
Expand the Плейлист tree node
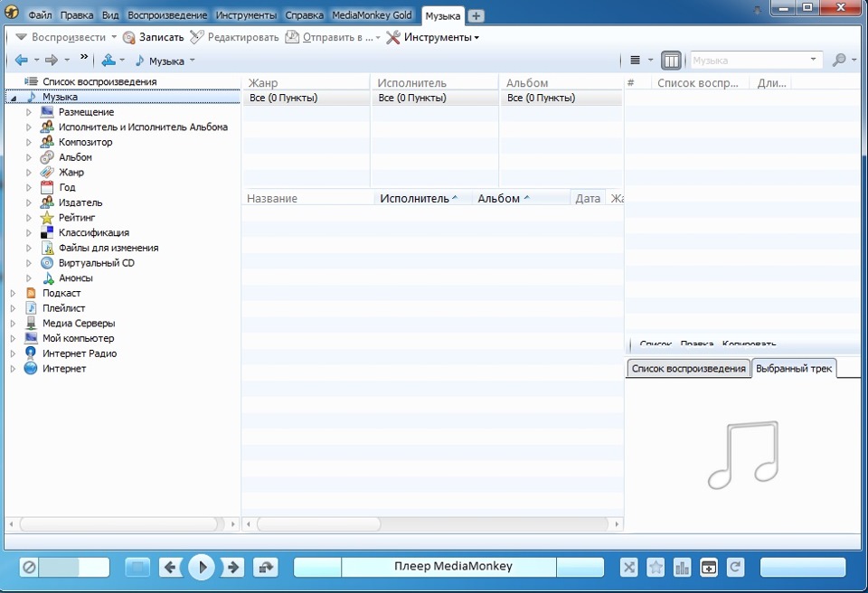[12, 308]
